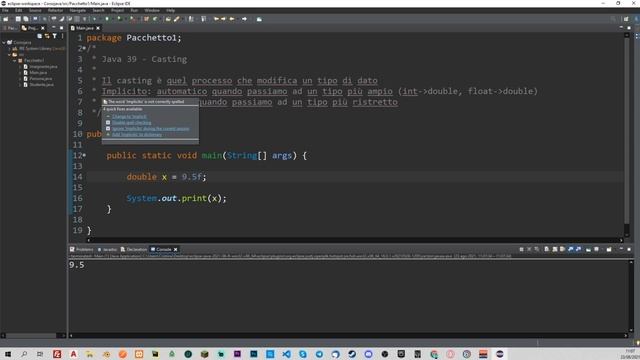The image size is (640, 360).
Task: Switch to the Declaration tab
Action: coord(133,249)
